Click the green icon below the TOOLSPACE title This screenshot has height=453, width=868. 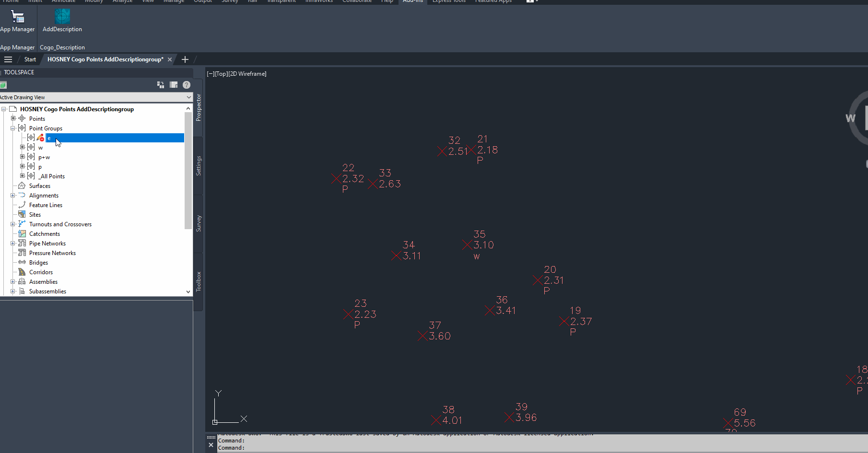(3, 85)
